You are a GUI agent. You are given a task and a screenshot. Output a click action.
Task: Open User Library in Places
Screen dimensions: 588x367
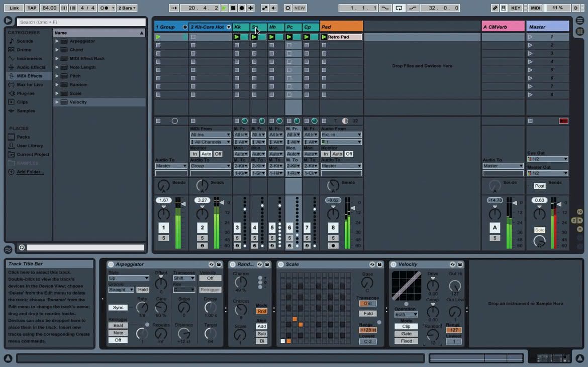pos(30,146)
